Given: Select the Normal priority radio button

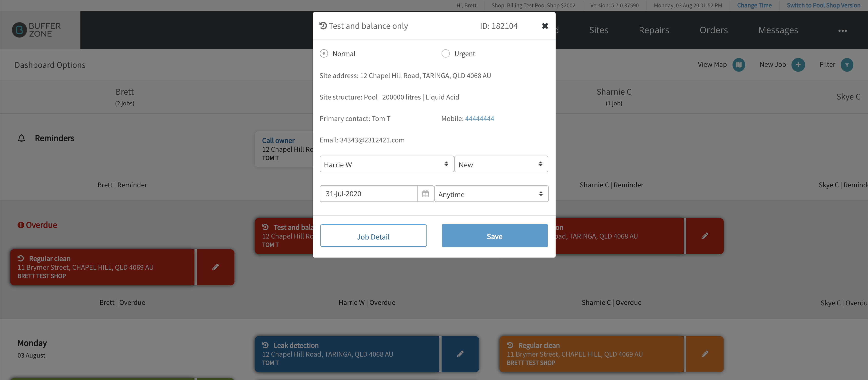Looking at the screenshot, I should pos(324,54).
